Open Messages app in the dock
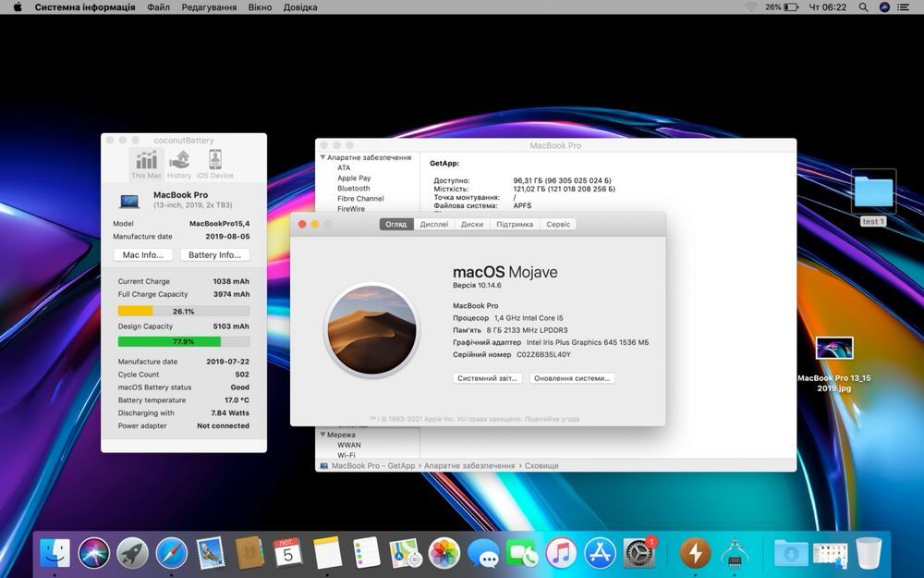The width and height of the screenshot is (924, 578). click(483, 554)
